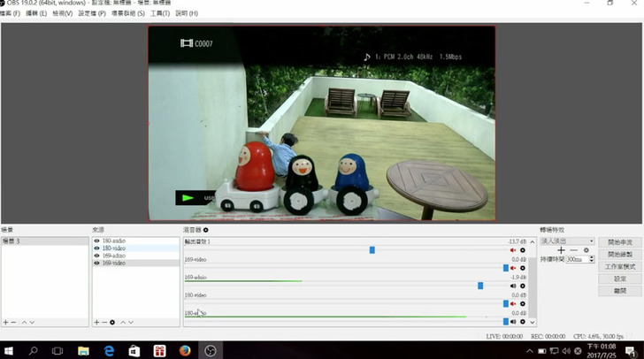Screen dimensions: 644x359
Task: Move scene up with scenes panel arrow
Action: tap(24, 323)
